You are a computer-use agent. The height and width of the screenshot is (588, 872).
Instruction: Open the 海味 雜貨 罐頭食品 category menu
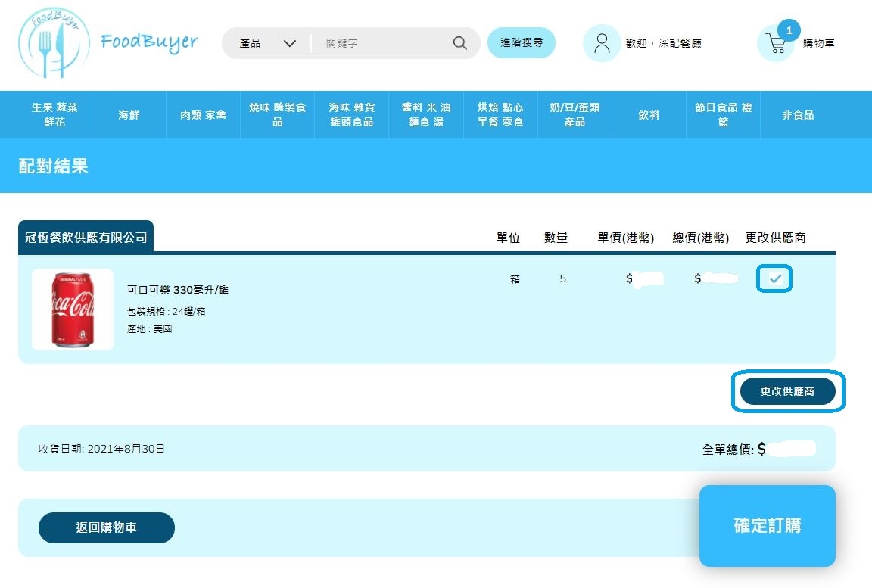click(351, 114)
